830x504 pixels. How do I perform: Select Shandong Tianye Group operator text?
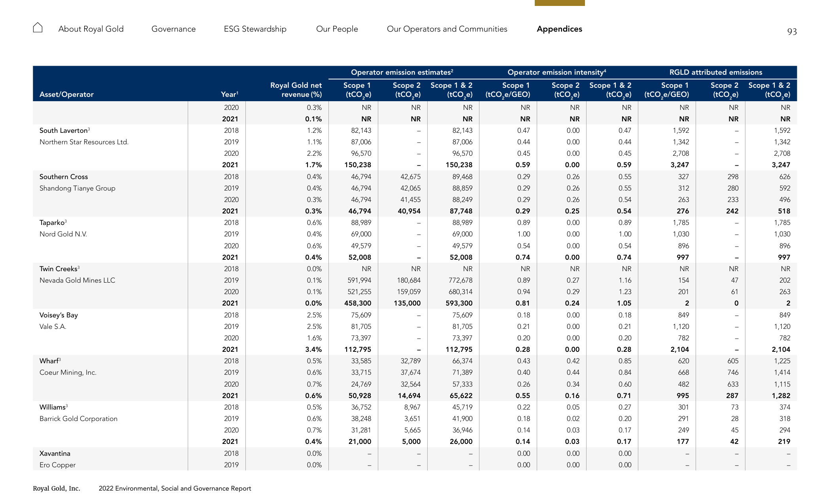pos(77,188)
